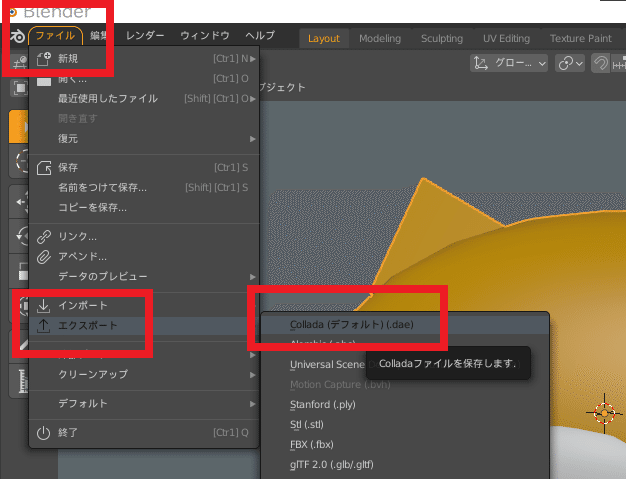626x479 pixels.
Task: Switch to the Modeling workspace tab
Action: tap(380, 38)
